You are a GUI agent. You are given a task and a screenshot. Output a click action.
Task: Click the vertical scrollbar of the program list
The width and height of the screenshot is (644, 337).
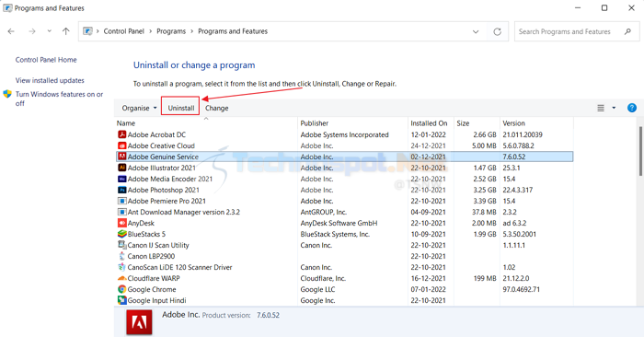click(x=640, y=151)
